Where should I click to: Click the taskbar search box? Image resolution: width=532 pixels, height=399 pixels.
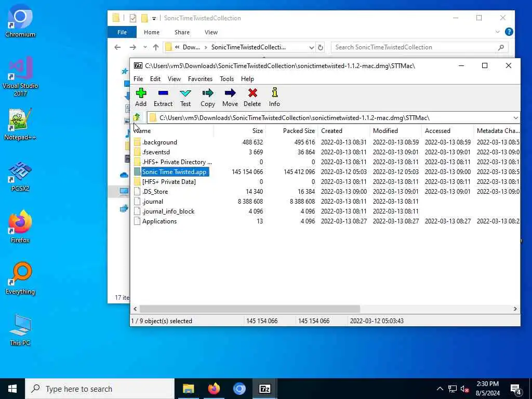[100, 389]
